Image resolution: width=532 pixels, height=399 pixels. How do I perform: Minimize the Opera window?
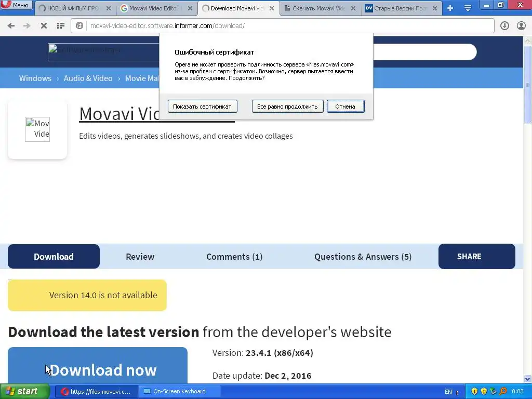pos(486,5)
